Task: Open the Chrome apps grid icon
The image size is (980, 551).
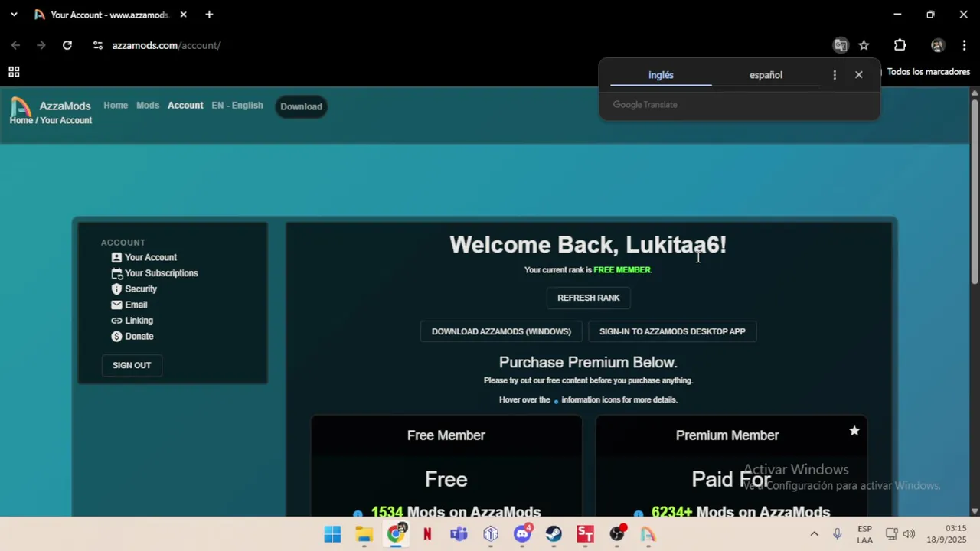Action: tap(14, 72)
